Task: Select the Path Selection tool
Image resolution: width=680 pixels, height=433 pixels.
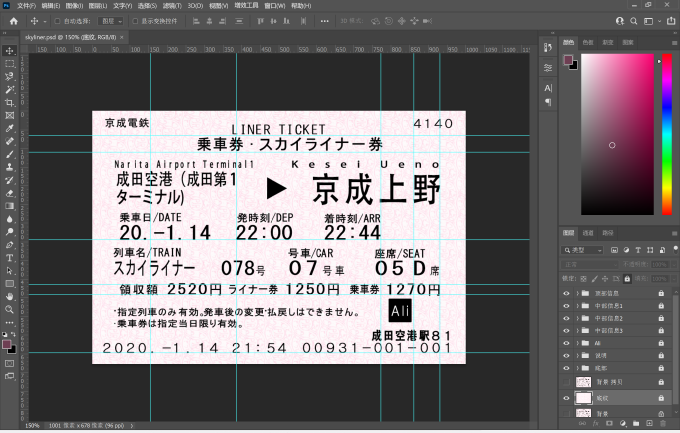Action: (x=9, y=271)
